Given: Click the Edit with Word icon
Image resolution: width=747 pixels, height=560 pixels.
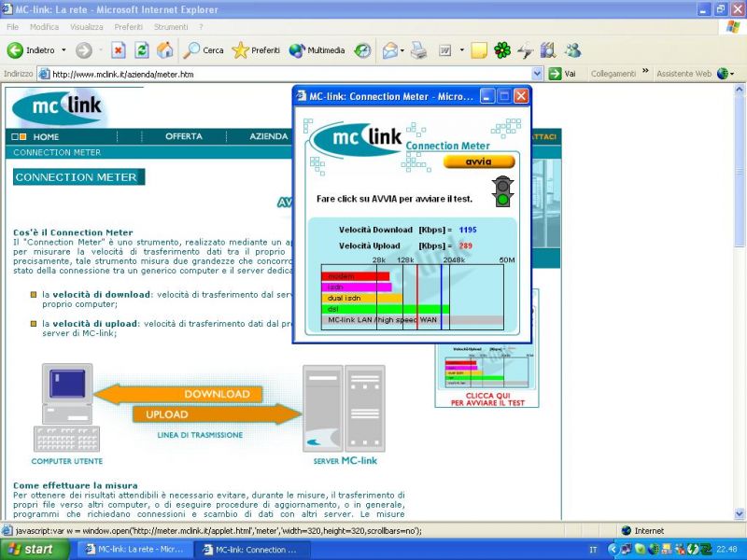Looking at the screenshot, I should point(445,50).
